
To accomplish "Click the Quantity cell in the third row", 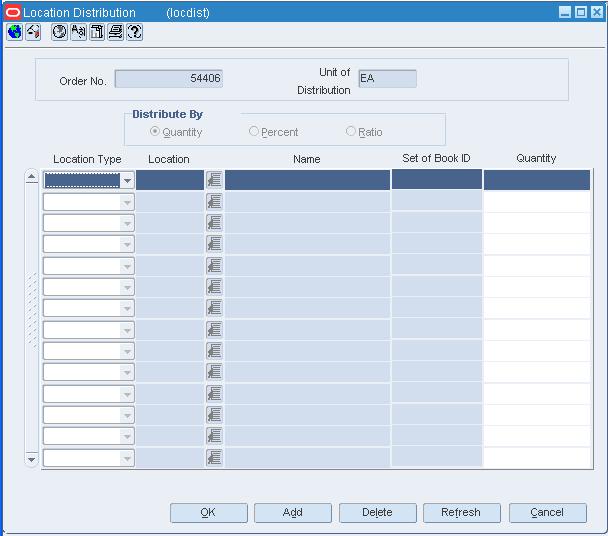I will point(537,223).
